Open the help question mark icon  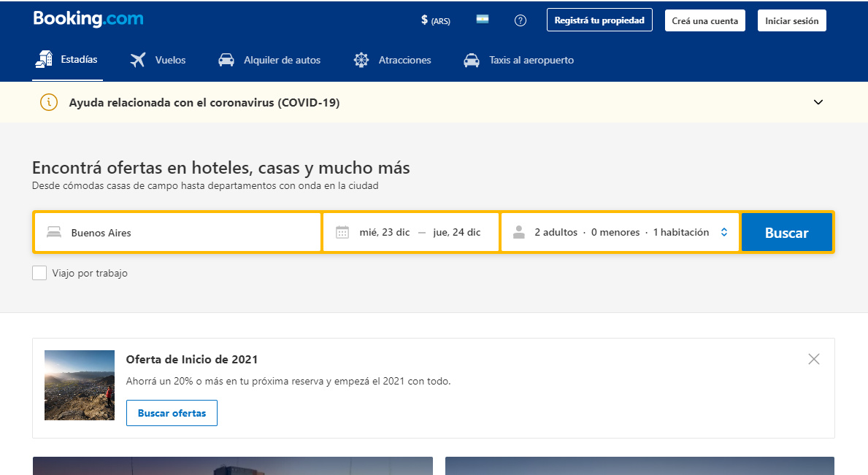click(521, 20)
